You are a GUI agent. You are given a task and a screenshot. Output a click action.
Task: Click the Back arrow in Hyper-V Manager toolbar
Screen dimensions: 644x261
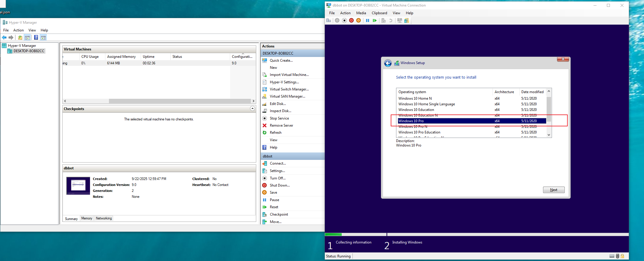point(4,37)
